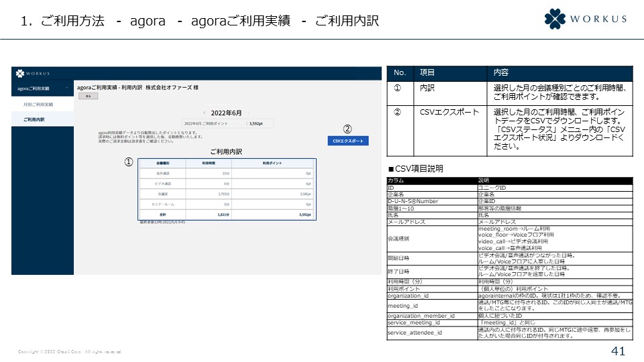Click the 戻る back button

click(x=89, y=96)
